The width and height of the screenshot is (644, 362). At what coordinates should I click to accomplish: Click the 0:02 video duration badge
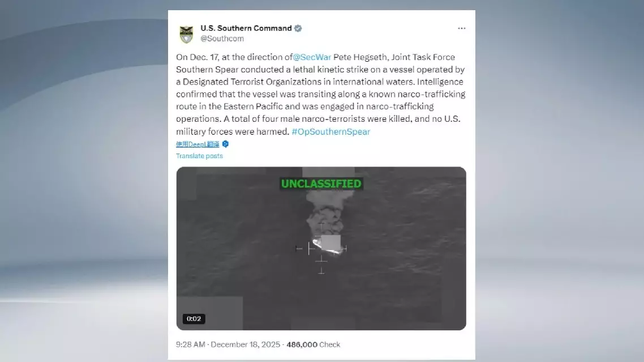point(194,319)
